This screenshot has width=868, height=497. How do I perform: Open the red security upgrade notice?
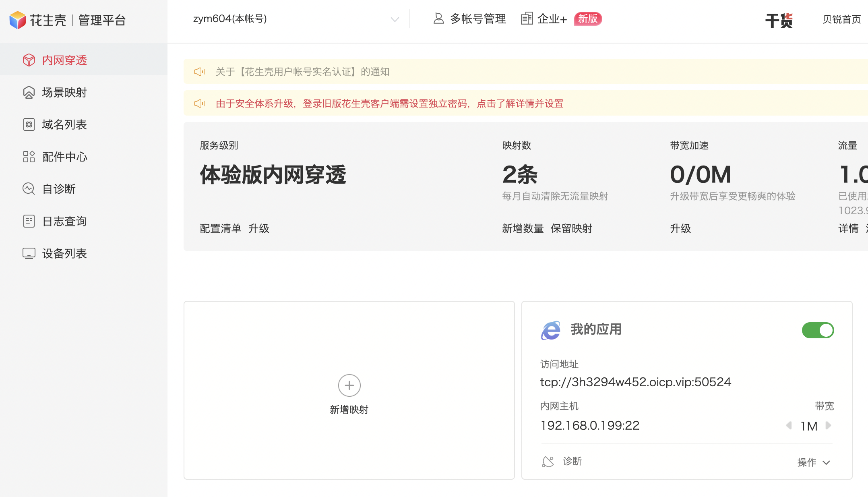click(389, 104)
